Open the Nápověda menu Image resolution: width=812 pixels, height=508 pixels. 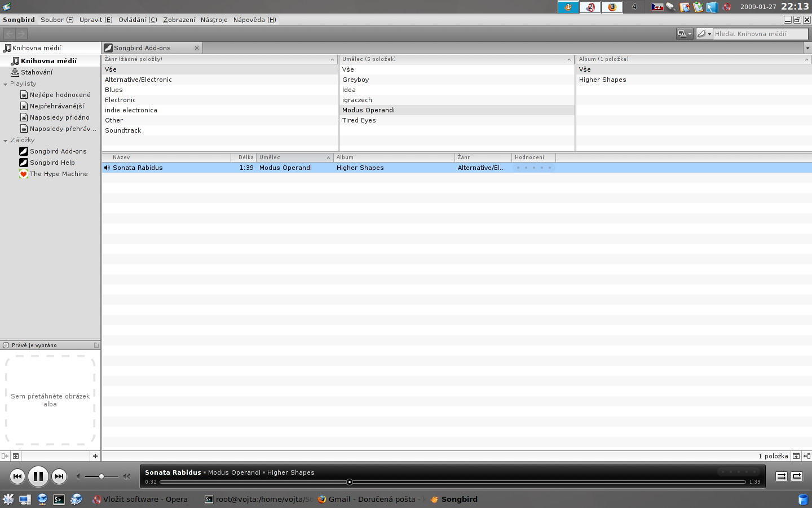click(x=255, y=20)
